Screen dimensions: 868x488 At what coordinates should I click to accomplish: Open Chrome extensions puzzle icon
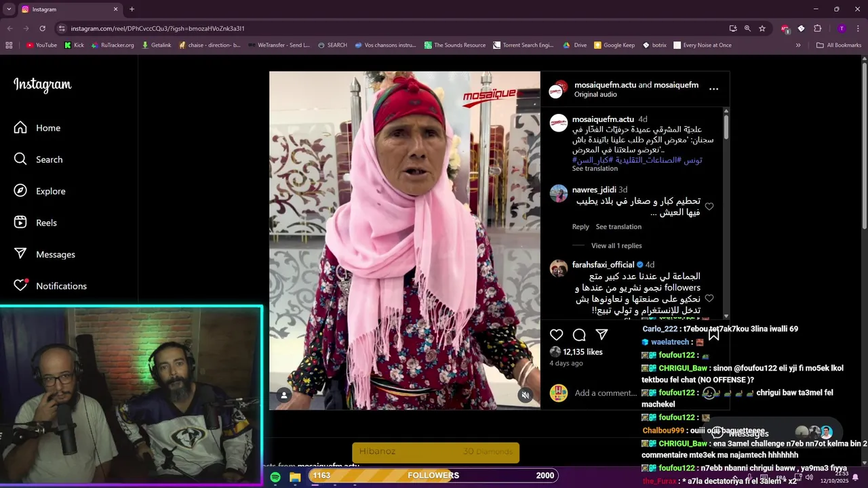[x=817, y=28]
